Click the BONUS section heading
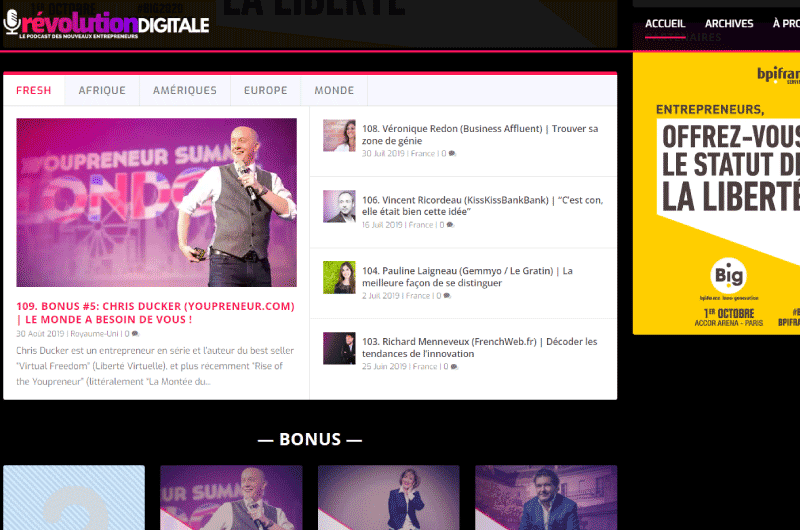This screenshot has height=530, width=800. click(x=310, y=439)
